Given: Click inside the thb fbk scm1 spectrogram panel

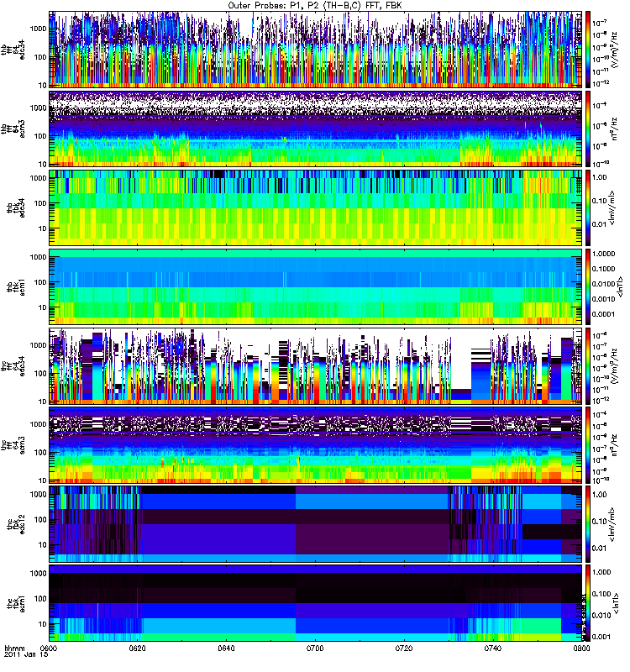Looking at the screenshot, I should (x=316, y=286).
